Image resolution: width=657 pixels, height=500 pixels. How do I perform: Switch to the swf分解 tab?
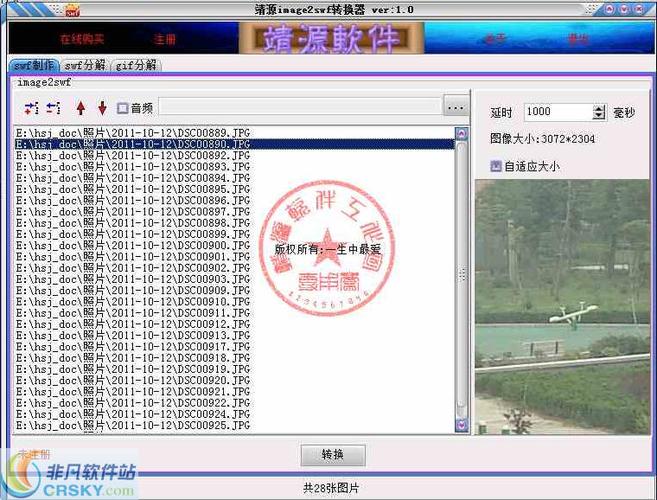tap(83, 65)
